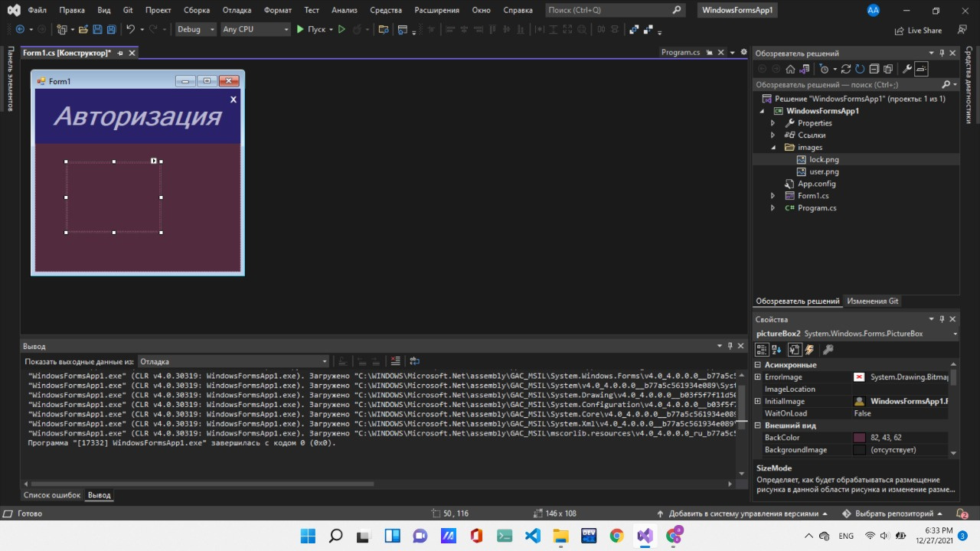Click the Output window horizontal scrollbar
The height and width of the screenshot is (551, 980).
click(x=202, y=484)
